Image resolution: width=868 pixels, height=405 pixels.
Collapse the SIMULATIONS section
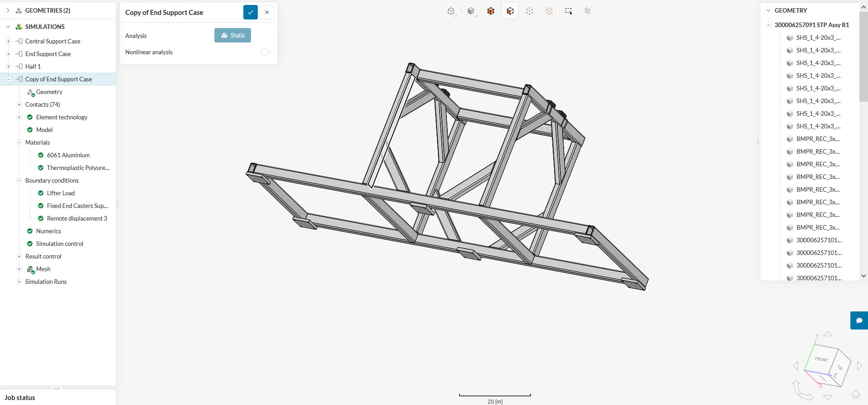8,27
